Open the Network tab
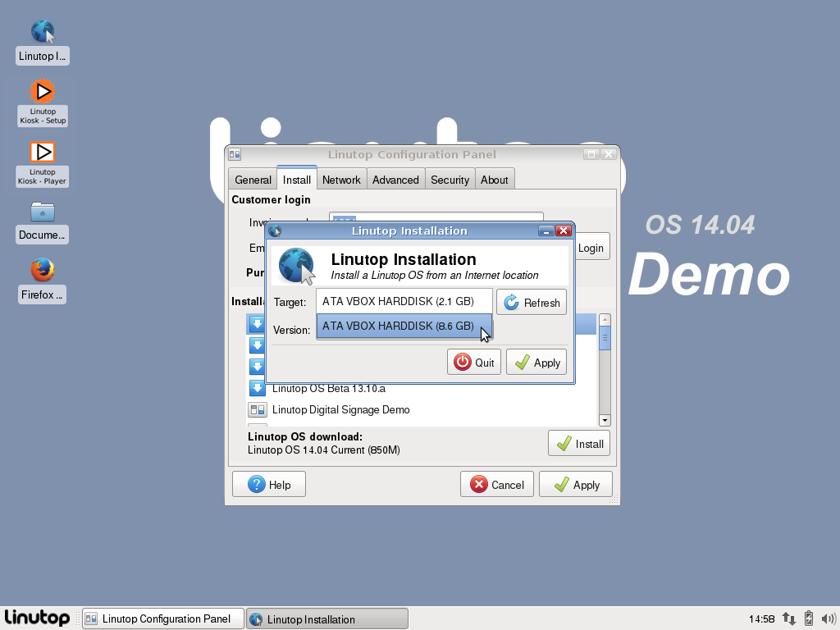The width and height of the screenshot is (840, 630). 341,180
